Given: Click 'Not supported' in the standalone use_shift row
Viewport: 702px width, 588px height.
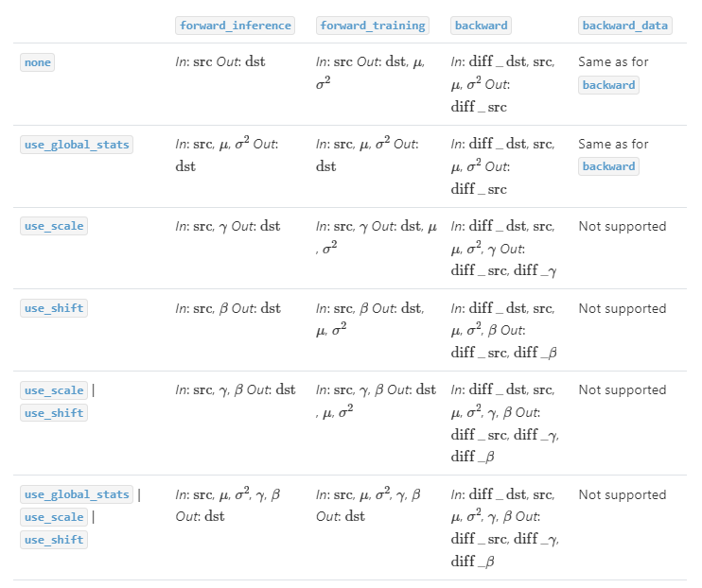Looking at the screenshot, I should (x=622, y=308).
